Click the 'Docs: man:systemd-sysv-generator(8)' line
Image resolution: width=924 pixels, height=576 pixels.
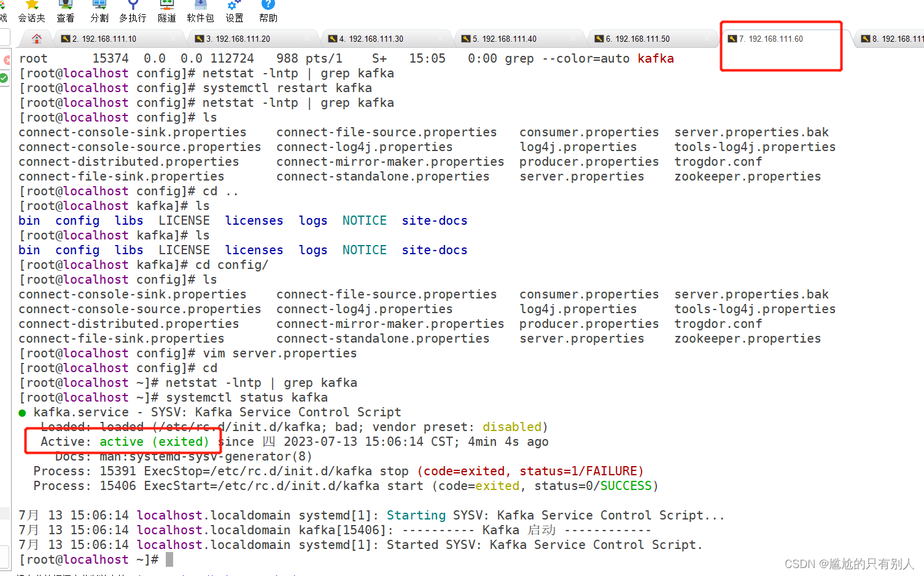point(184,456)
